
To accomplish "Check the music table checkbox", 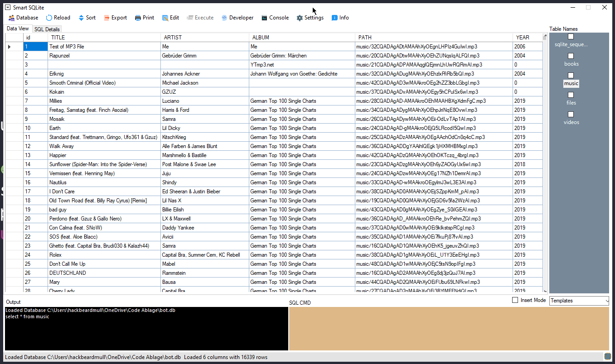I will coord(571,75).
